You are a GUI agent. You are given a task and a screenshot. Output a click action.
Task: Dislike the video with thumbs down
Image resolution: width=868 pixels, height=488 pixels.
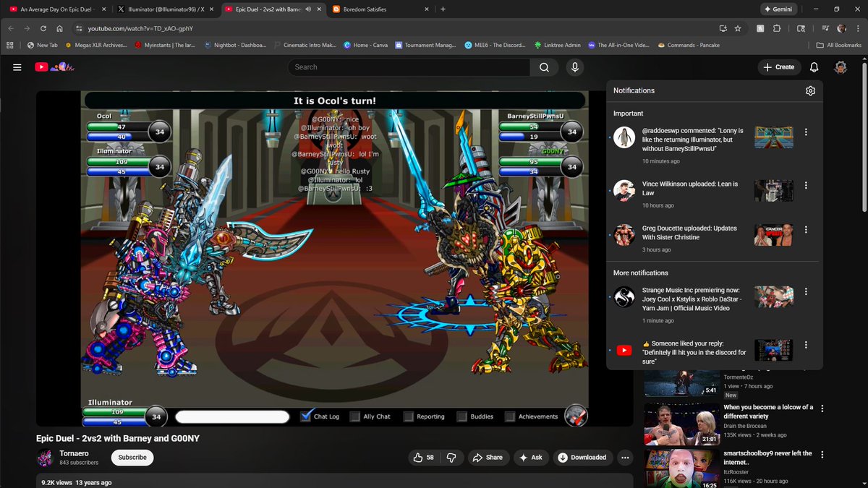pos(451,457)
